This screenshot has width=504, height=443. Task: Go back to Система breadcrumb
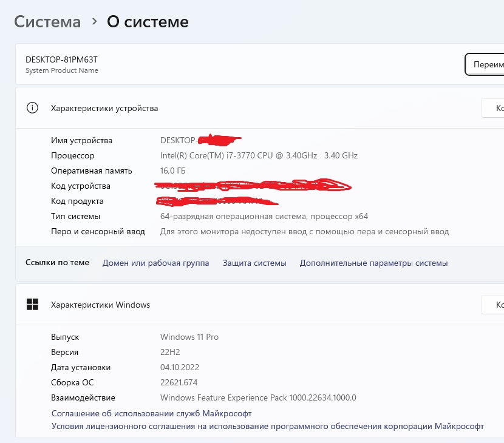pyautogui.click(x=47, y=22)
